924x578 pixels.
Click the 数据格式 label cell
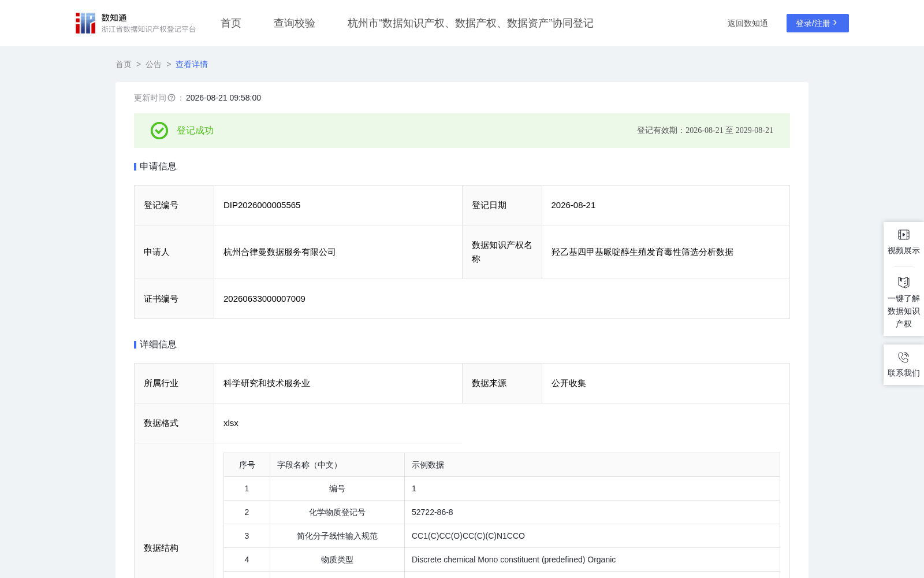pyautogui.click(x=174, y=423)
